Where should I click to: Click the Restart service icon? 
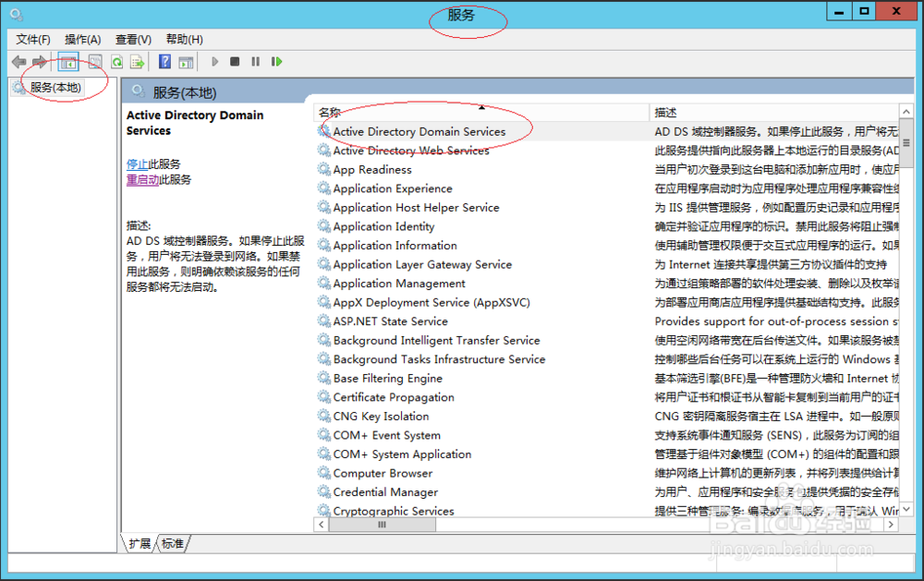point(276,61)
